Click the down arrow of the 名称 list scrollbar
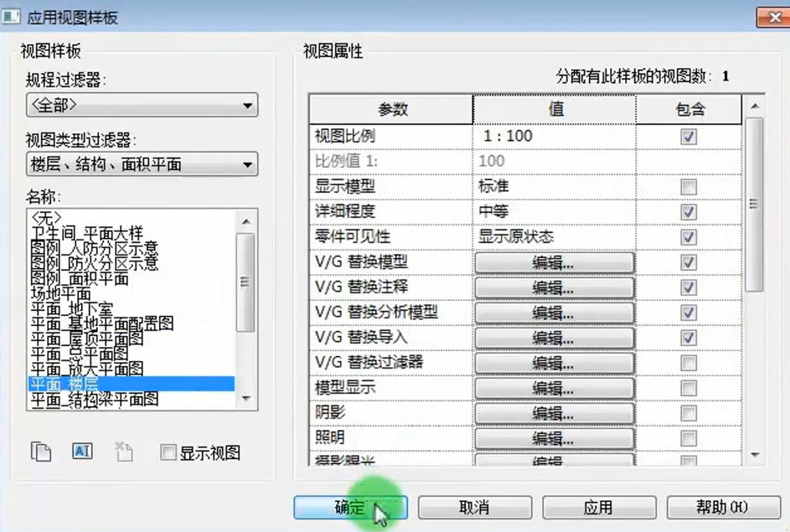 245,399
